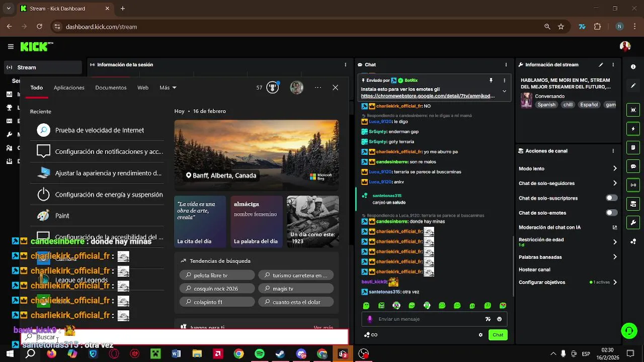Expand Palabras baneadas settings

(x=615, y=257)
